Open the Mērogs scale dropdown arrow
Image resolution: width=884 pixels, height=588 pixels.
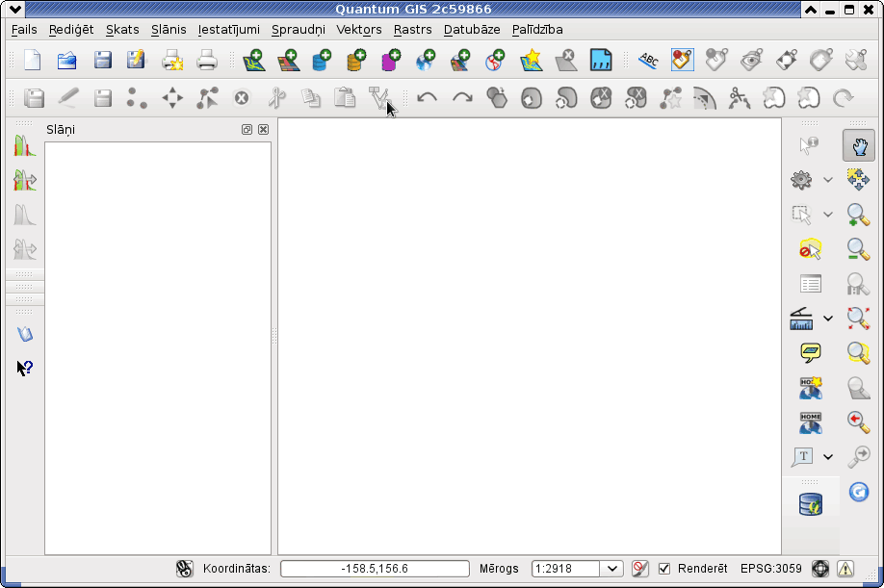(x=611, y=569)
